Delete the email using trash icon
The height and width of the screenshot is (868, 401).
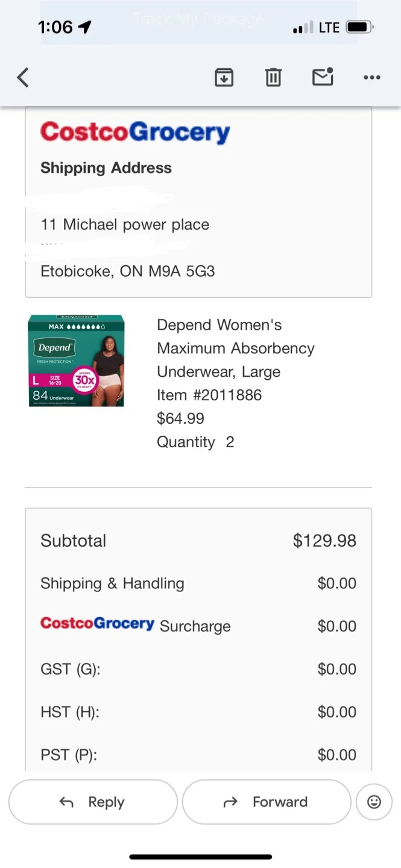coord(273,77)
